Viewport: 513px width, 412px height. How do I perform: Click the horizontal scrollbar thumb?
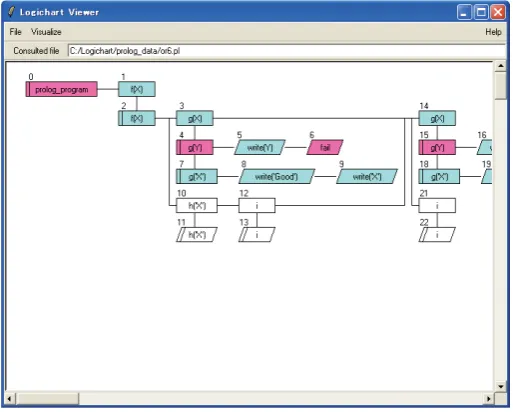coord(47,399)
